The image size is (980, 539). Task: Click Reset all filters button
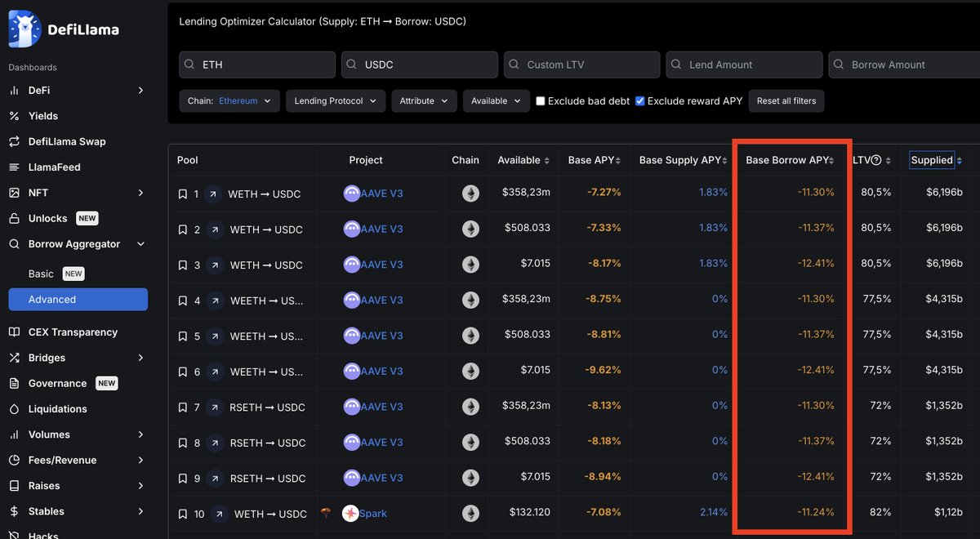(786, 101)
